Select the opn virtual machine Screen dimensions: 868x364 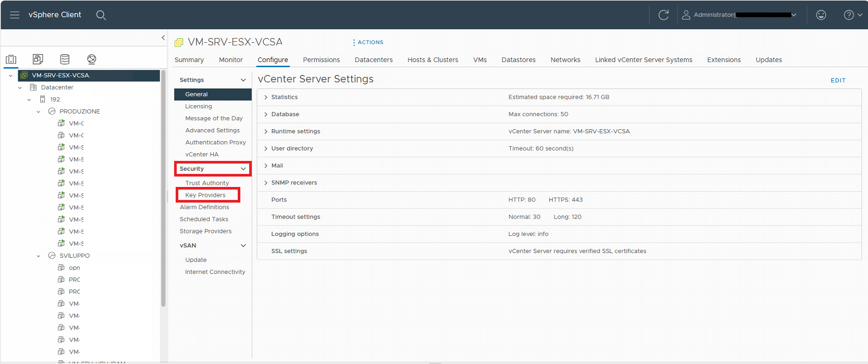click(x=75, y=268)
